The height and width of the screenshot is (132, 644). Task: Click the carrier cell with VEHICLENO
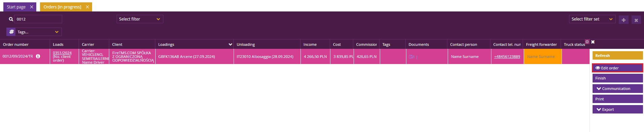pos(94,57)
